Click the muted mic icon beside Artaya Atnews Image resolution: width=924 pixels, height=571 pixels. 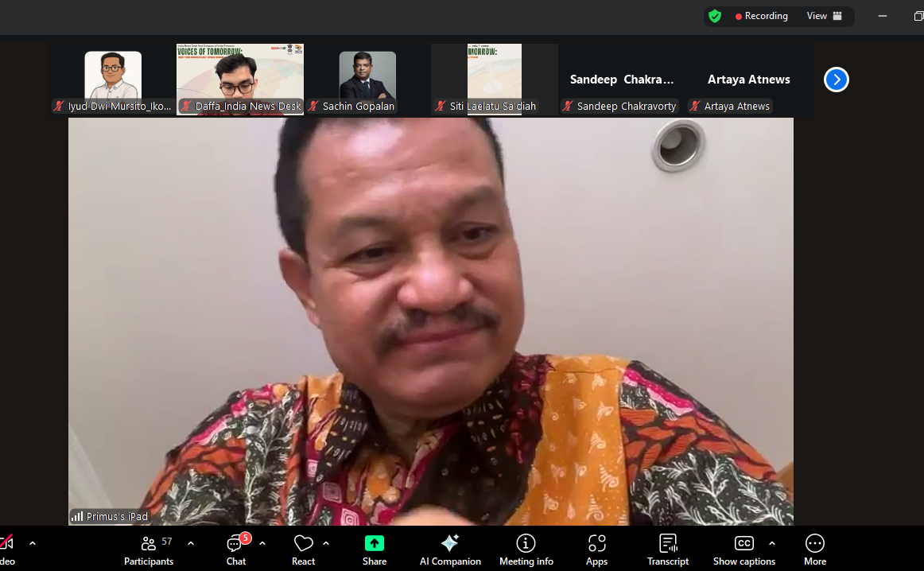coord(695,106)
